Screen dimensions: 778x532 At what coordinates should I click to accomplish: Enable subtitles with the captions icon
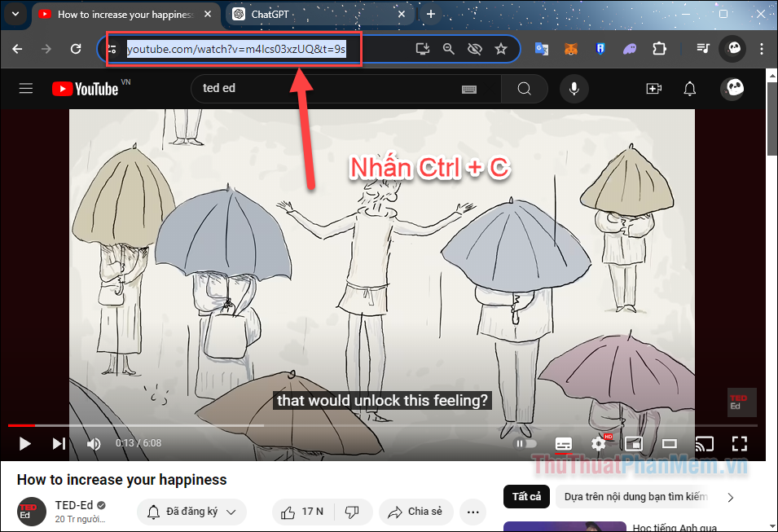[563, 444]
